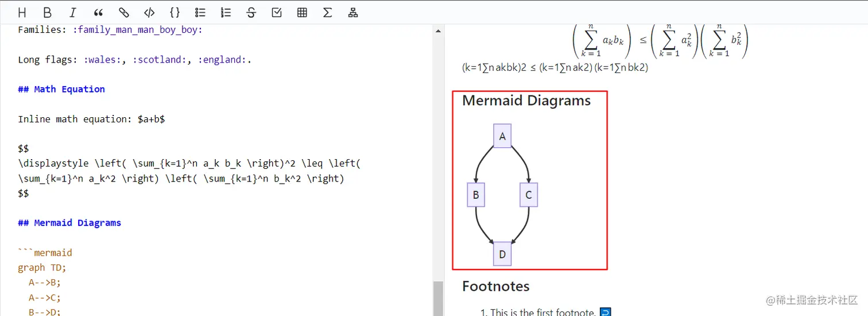The width and height of the screenshot is (868, 316).
Task: Click the 'A-->C;' line in editor
Action: click(45, 297)
